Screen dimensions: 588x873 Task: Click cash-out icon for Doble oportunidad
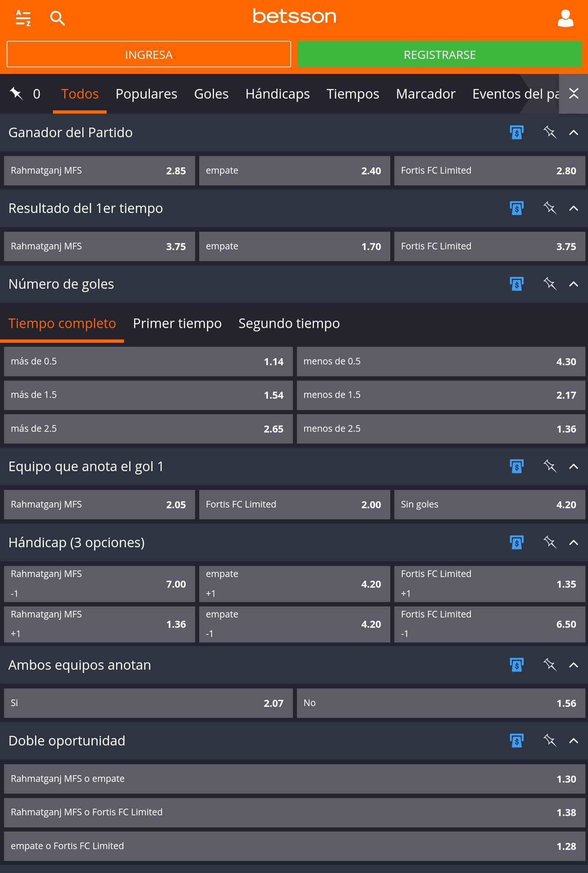click(516, 741)
